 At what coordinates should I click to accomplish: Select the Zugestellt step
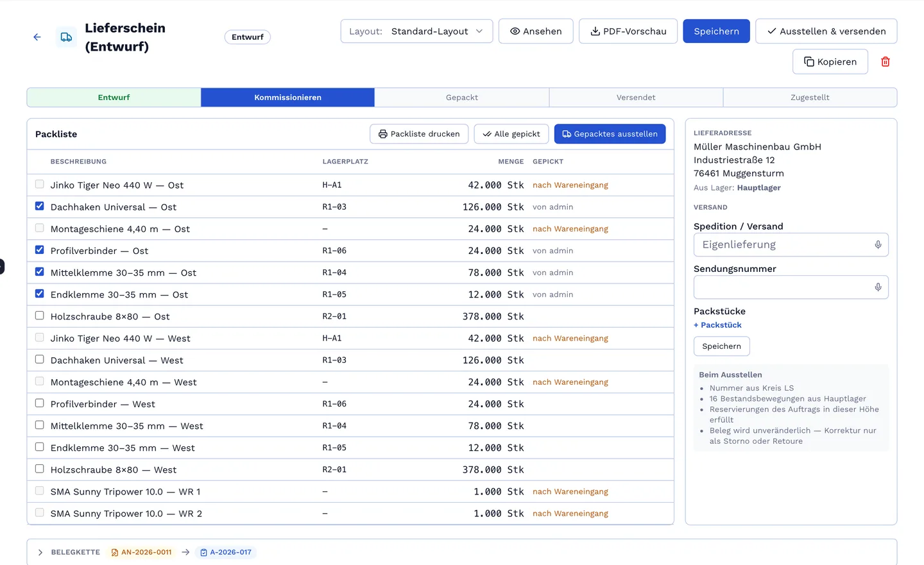point(810,97)
